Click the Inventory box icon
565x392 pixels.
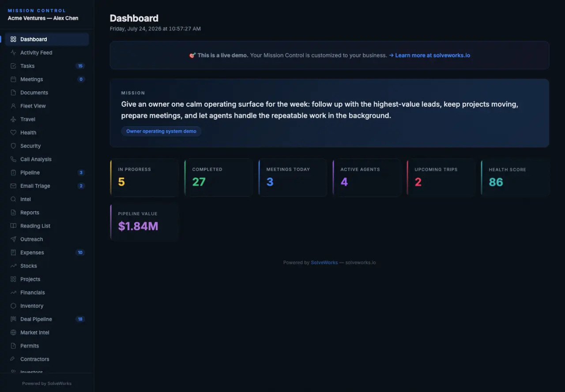[13, 306]
